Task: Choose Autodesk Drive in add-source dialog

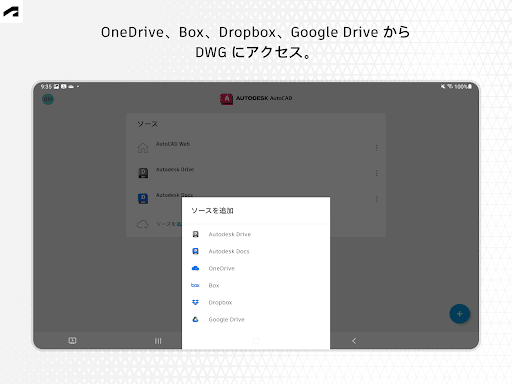Action: [256, 234]
